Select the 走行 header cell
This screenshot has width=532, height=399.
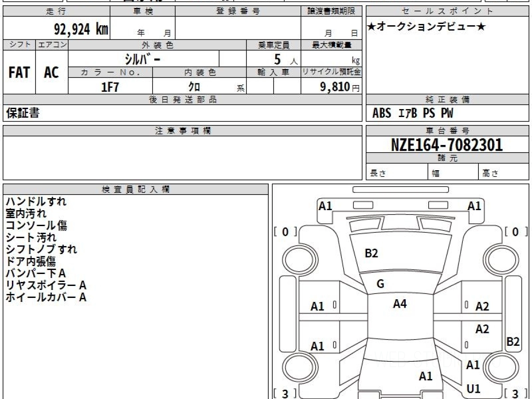(x=56, y=12)
